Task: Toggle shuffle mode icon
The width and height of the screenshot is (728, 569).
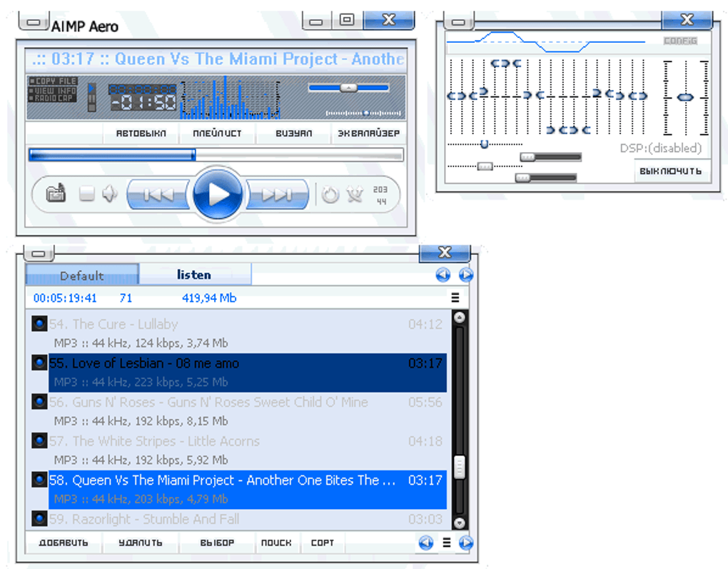Action: click(355, 194)
